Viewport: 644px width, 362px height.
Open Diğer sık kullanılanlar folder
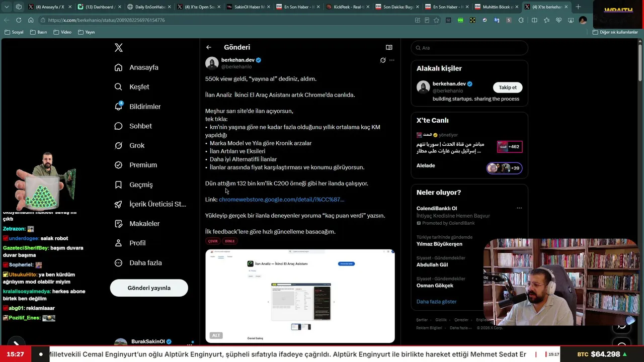(615, 32)
